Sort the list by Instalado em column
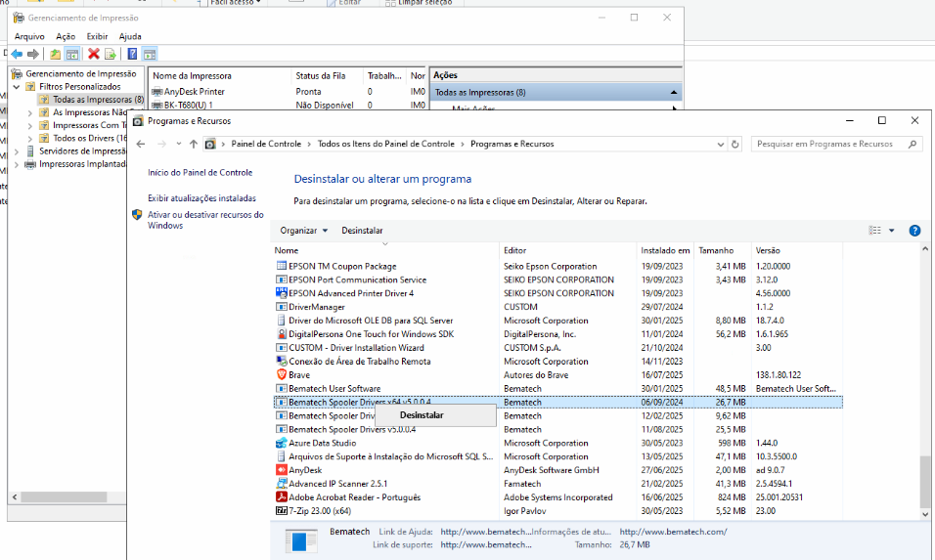935x560 pixels. (666, 250)
